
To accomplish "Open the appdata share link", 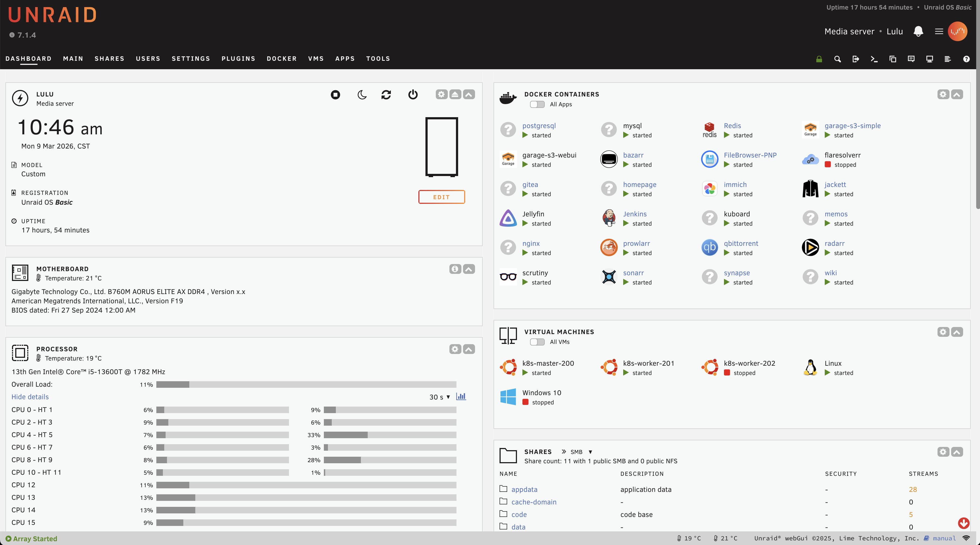I will point(524,489).
